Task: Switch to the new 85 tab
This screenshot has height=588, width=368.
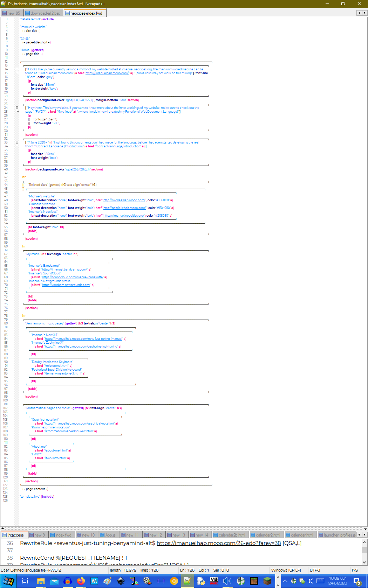Action: [x=12, y=13]
